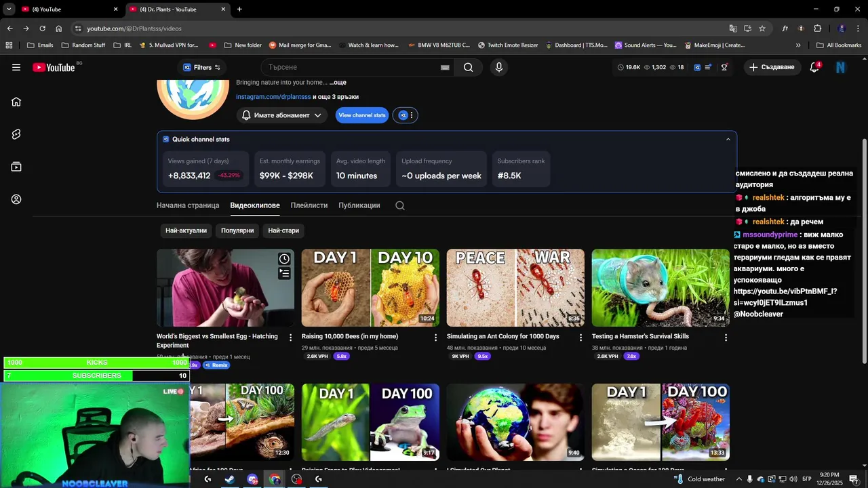Click the trophy icon in extension bar
868x488 pixels.
tap(724, 67)
